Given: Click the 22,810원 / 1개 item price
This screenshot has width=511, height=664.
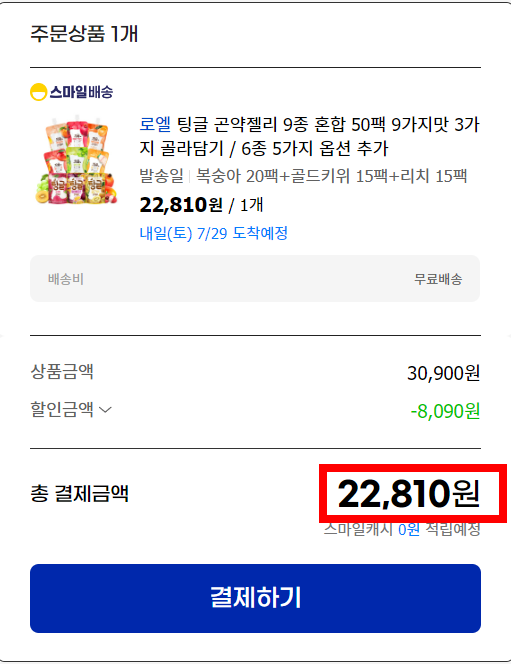Looking at the screenshot, I should click(x=202, y=205).
